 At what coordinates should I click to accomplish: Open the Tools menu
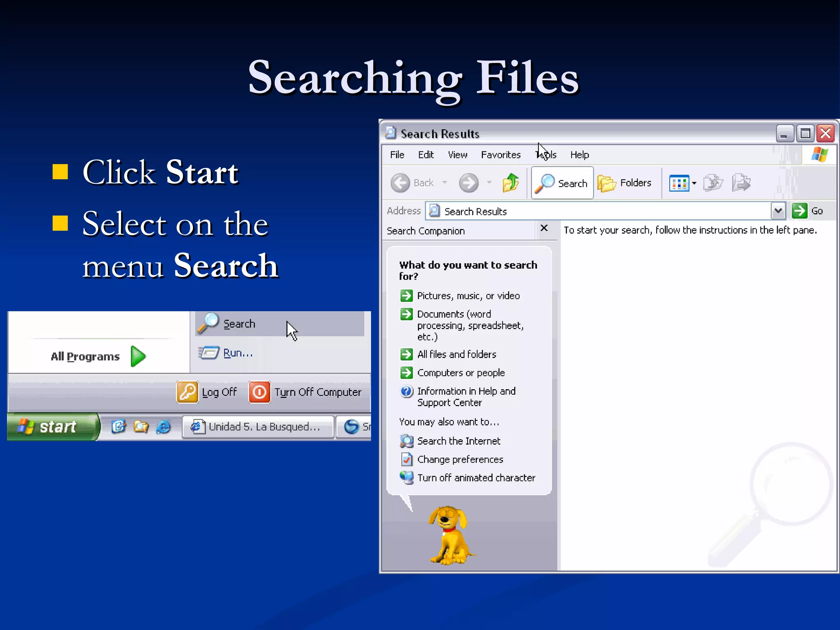546,155
